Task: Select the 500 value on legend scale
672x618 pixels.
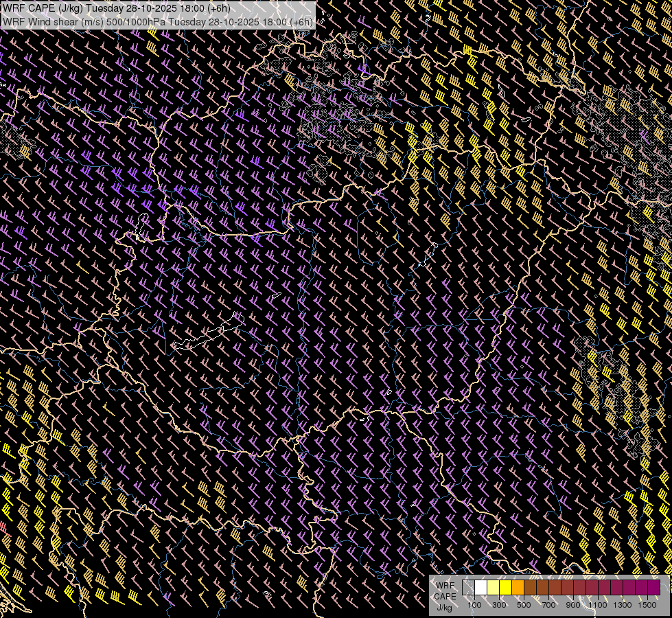Action: [524, 605]
